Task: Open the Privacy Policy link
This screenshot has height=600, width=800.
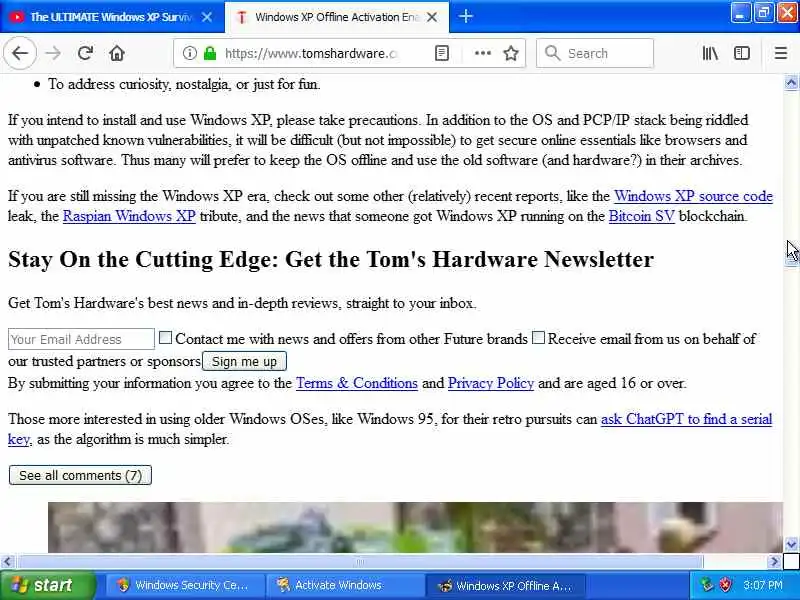Action: (491, 383)
